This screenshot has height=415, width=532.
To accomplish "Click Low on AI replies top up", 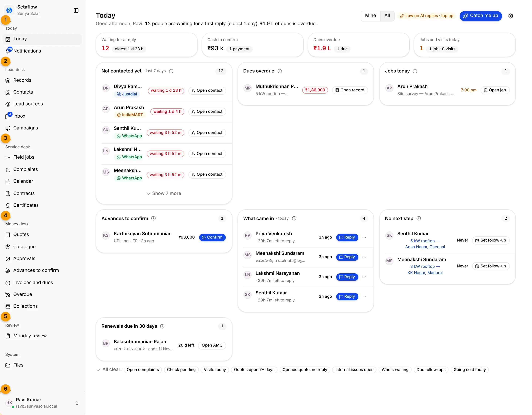I will [427, 16].
